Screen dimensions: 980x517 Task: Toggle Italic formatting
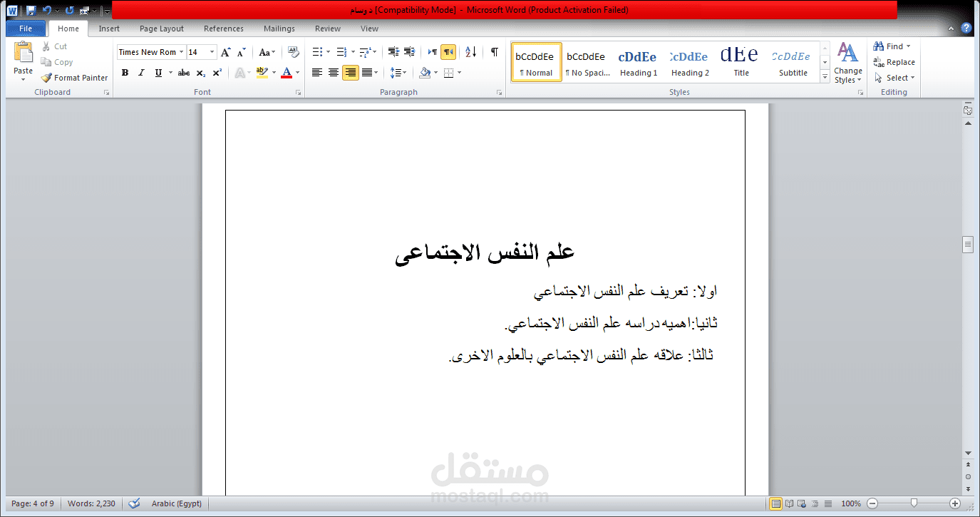pos(141,73)
